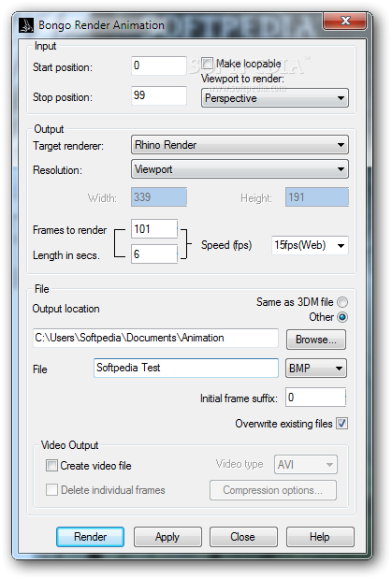Screen dimensions: 392x579
Task: Click the Stop position input field
Action: point(159,95)
